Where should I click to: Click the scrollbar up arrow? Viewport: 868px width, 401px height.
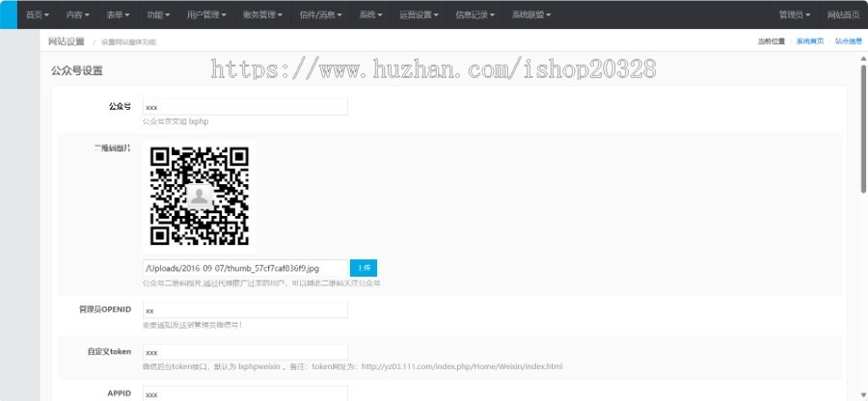point(863,58)
